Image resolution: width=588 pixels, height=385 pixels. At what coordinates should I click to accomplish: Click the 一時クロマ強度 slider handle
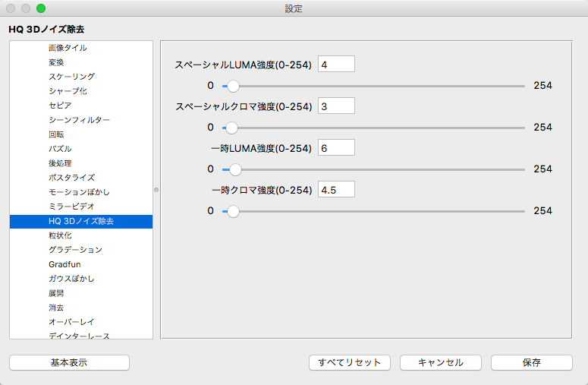coord(233,211)
